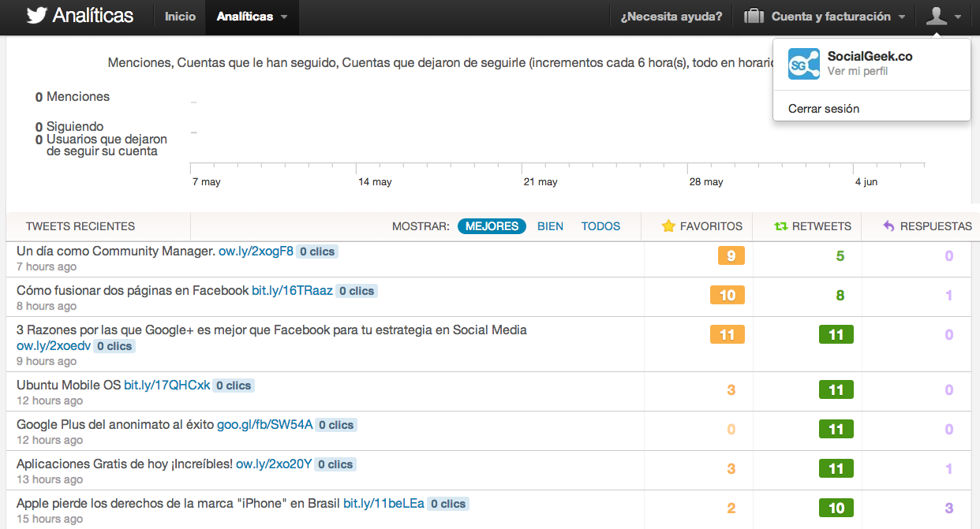Go to the Inicio tab
This screenshot has width=980, height=529.
(180, 17)
